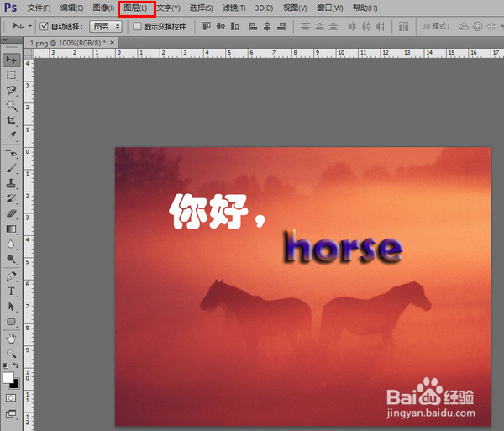504x431 pixels.
Task: Open the white foreground color swatch
Action: tap(8, 377)
